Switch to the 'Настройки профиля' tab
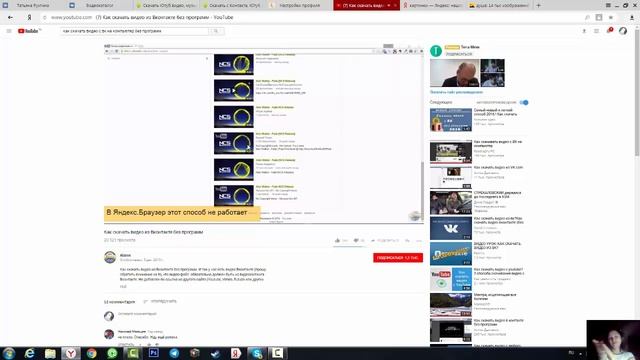Screen dimensions: 640x360 coord(300,5)
